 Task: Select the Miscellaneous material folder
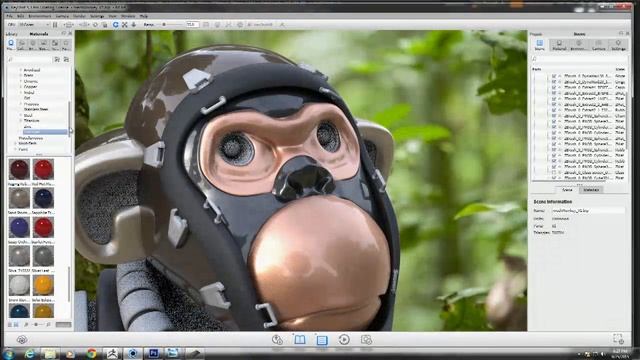[x=31, y=138]
